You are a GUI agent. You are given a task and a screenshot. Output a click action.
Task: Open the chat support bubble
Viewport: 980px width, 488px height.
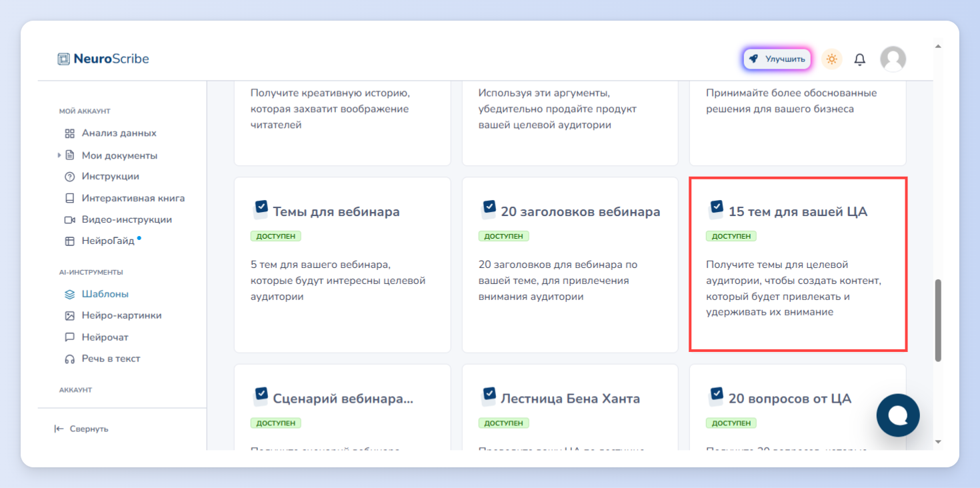coord(898,415)
